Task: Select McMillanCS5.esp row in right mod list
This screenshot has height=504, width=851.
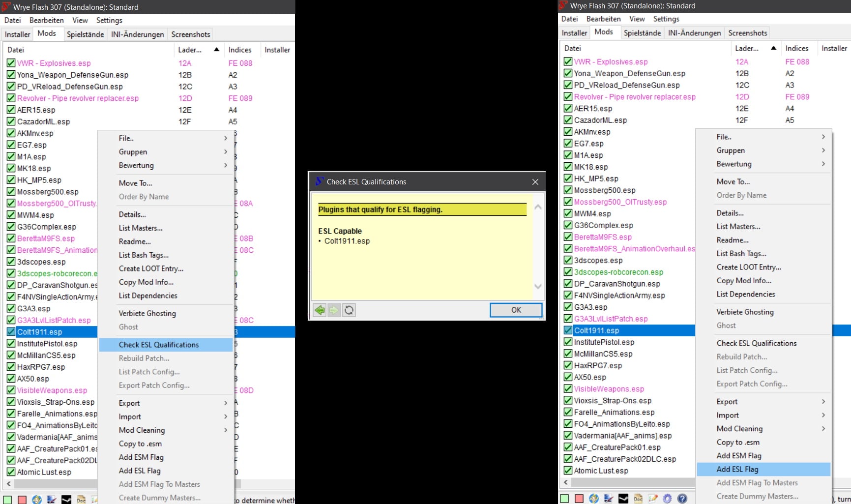Action: [x=603, y=354]
